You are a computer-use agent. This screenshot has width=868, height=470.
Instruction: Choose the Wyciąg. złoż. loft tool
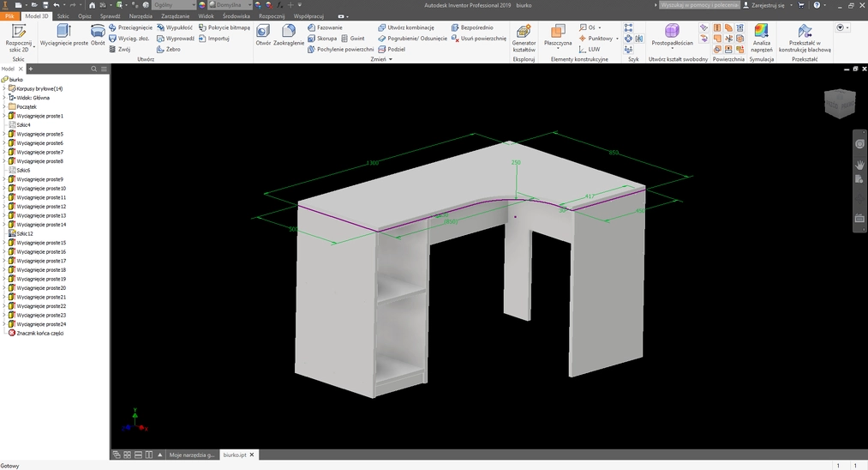pyautogui.click(x=129, y=39)
